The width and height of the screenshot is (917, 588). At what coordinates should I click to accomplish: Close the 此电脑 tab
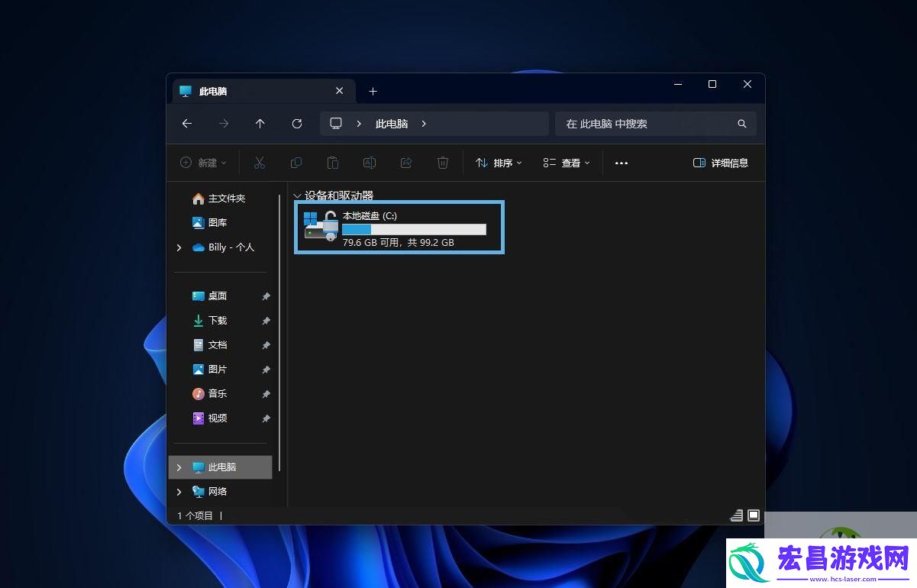tap(340, 91)
